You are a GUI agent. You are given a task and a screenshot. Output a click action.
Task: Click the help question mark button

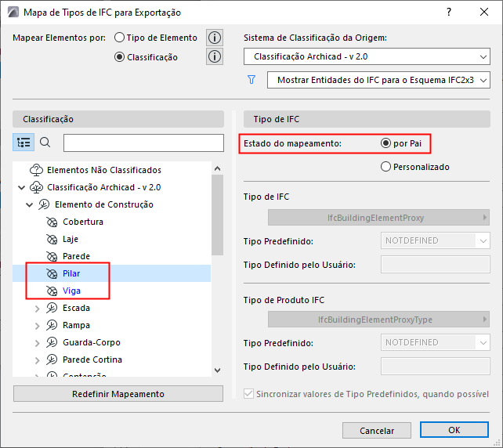[x=449, y=13]
